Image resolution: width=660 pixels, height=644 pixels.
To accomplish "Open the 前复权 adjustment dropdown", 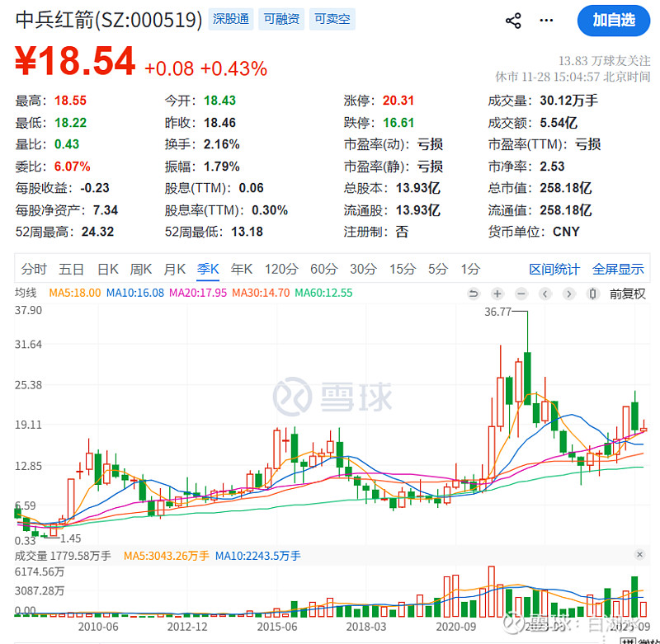I will point(627,294).
